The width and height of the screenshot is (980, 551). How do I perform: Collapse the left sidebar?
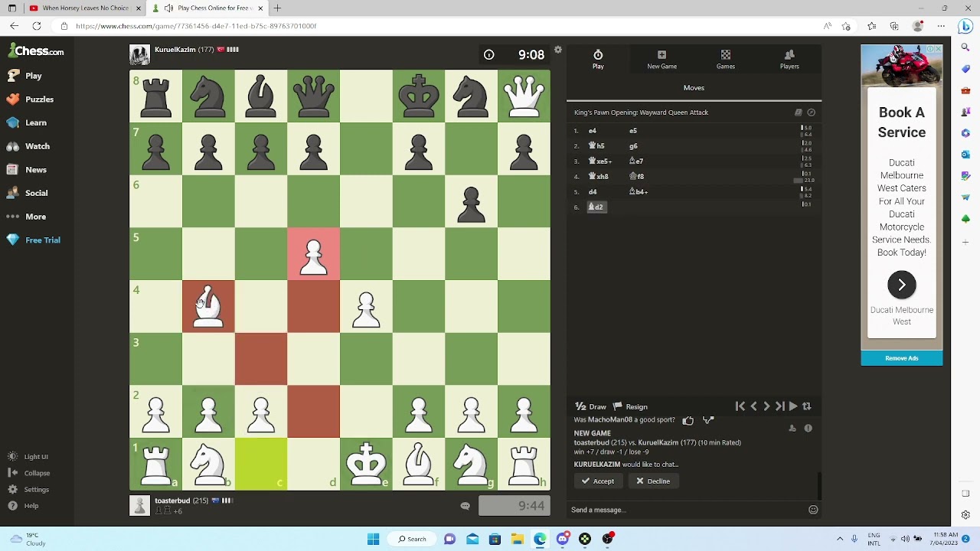tap(29, 473)
